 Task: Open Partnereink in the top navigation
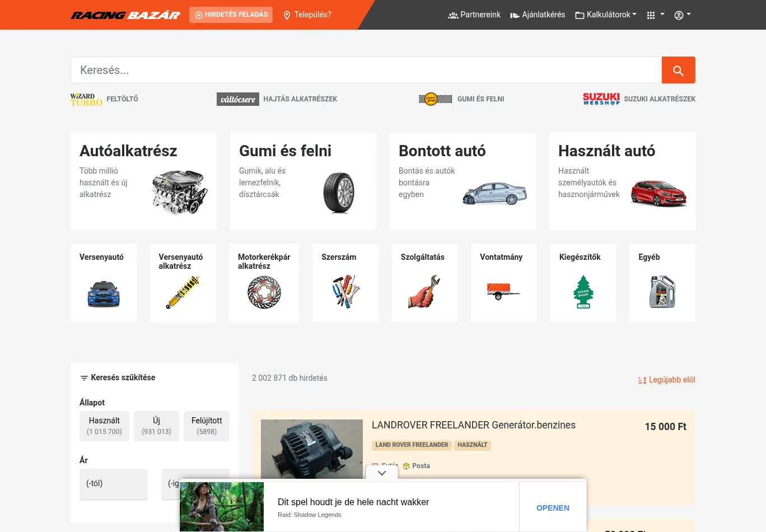click(474, 15)
